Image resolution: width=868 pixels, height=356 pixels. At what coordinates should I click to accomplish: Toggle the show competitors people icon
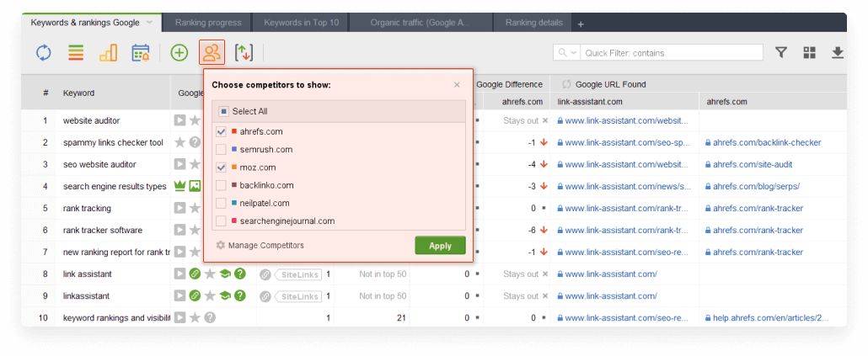pos(212,53)
